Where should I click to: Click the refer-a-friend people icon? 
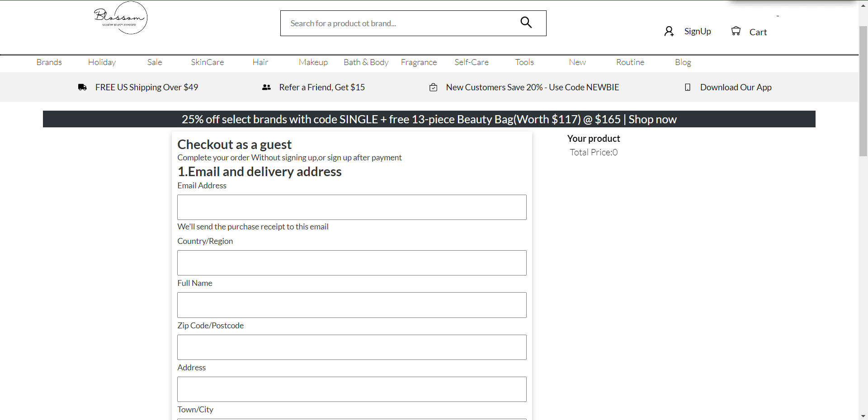[x=266, y=87]
